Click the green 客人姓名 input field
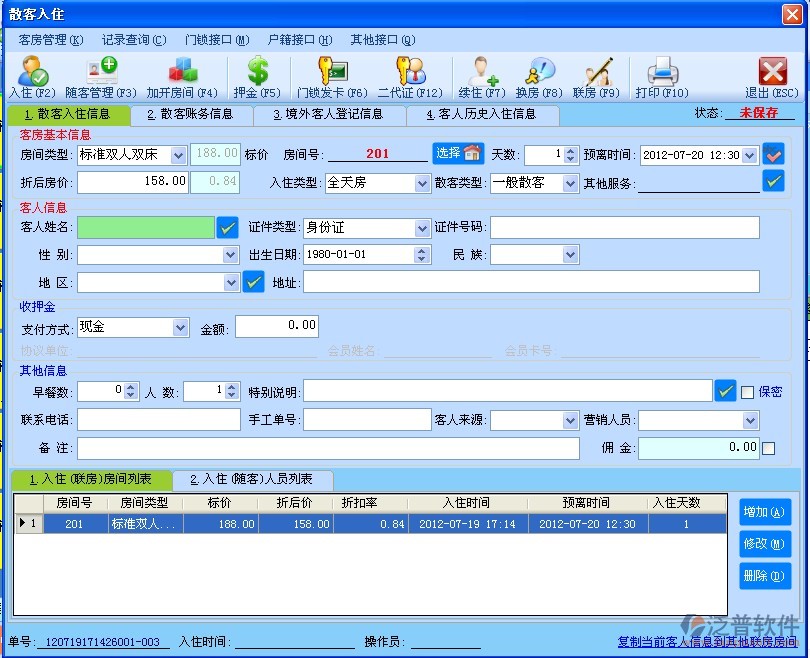 pyautogui.click(x=146, y=228)
